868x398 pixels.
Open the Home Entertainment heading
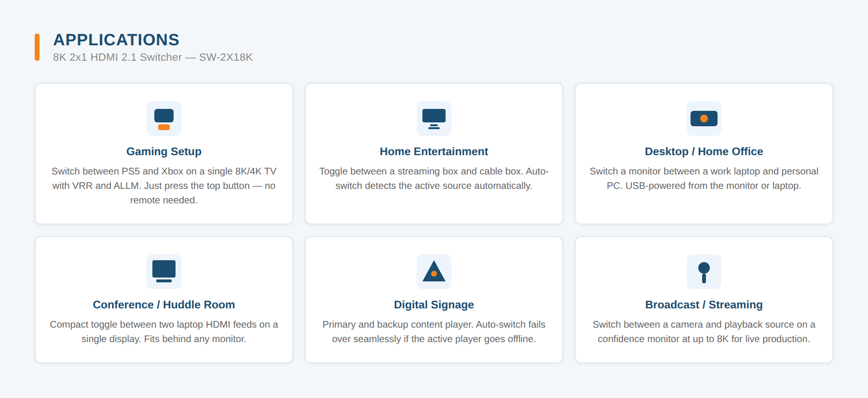(434, 151)
